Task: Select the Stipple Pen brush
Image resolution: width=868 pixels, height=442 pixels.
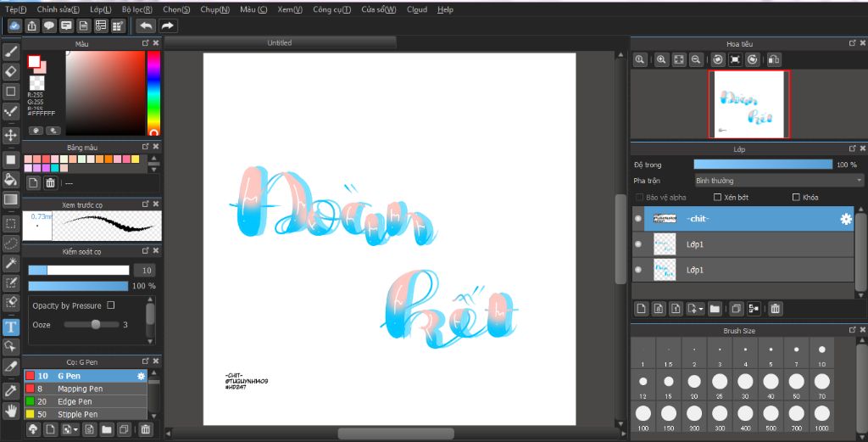Action: [86, 414]
